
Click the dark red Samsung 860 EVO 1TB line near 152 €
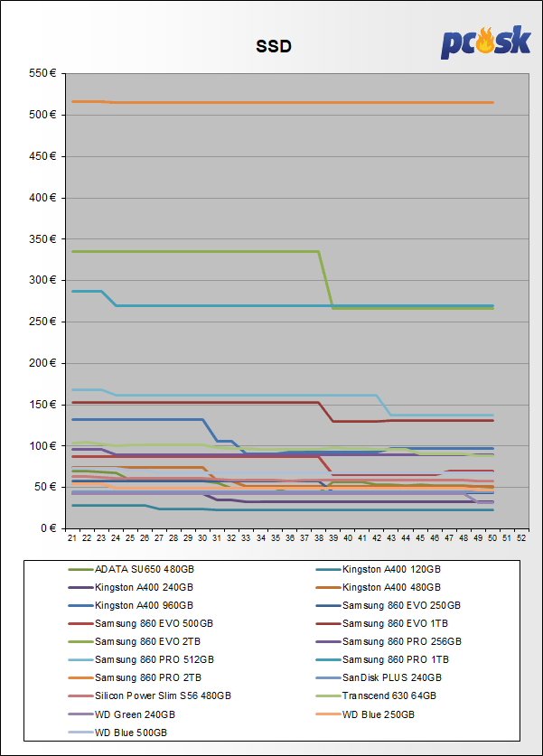(195, 403)
